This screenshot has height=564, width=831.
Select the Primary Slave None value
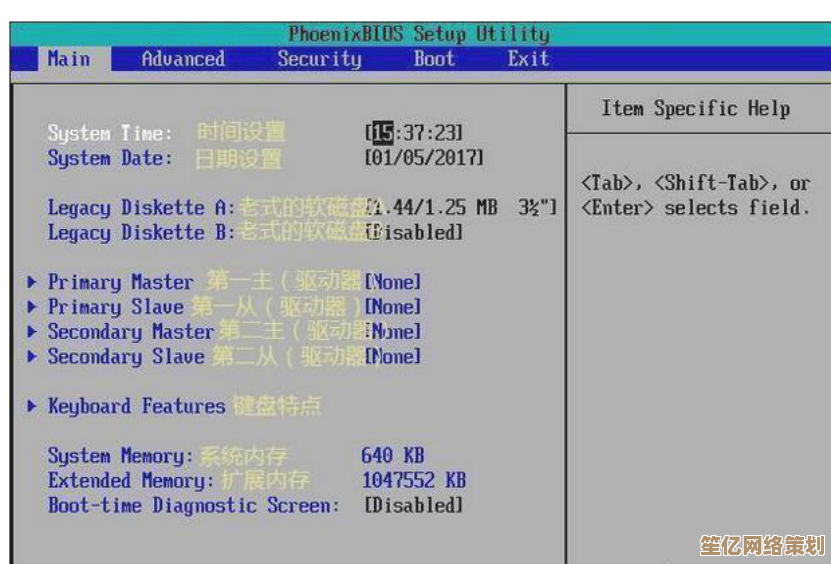393,306
